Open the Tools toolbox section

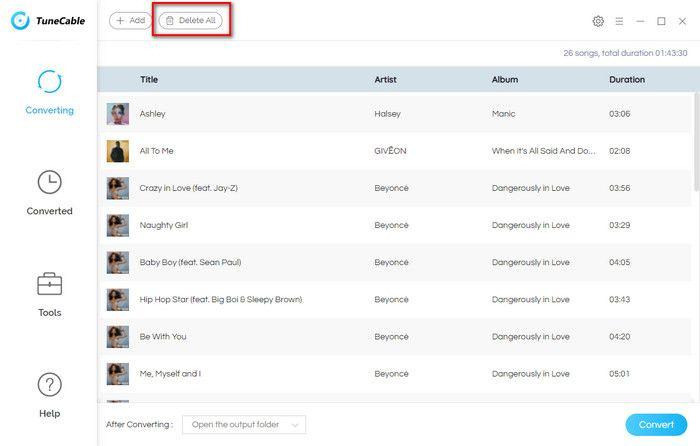(x=49, y=294)
